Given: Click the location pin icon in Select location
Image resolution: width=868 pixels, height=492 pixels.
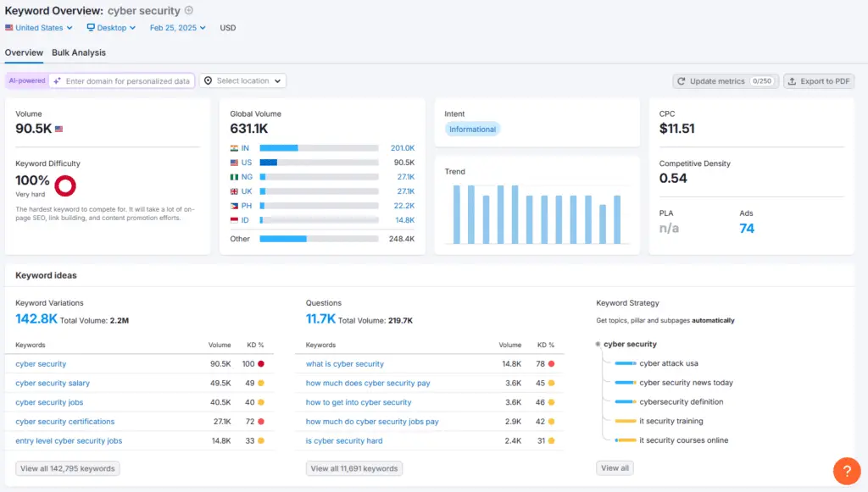Looking at the screenshot, I should 209,80.
